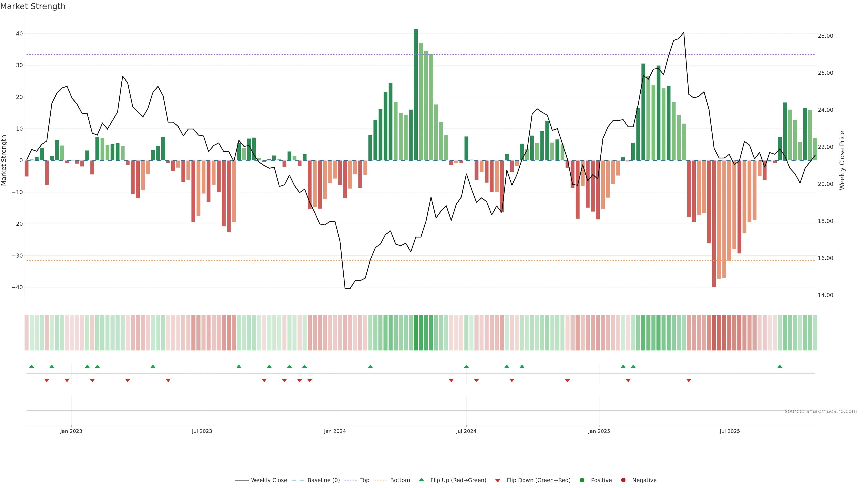Click the Bottom legend dotted line icon

[380, 480]
